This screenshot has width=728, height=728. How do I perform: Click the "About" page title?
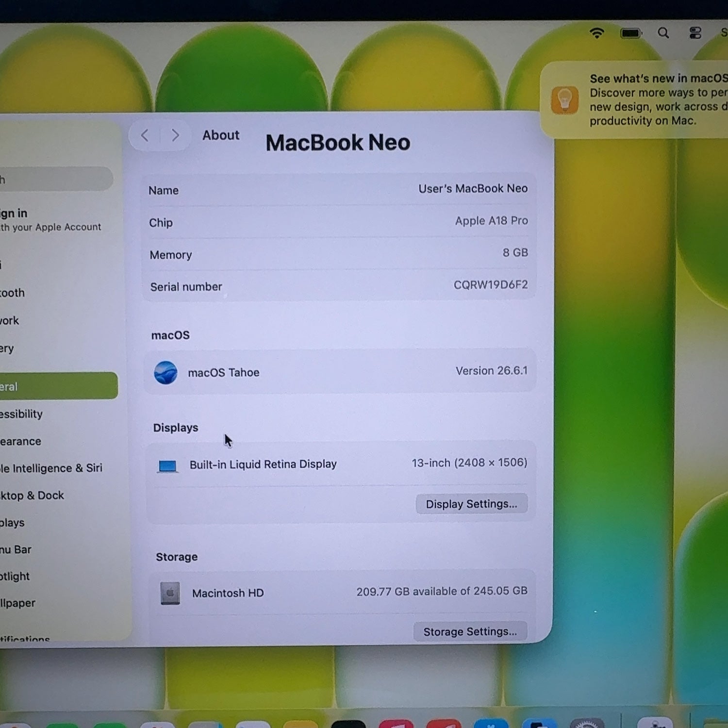[x=221, y=135]
